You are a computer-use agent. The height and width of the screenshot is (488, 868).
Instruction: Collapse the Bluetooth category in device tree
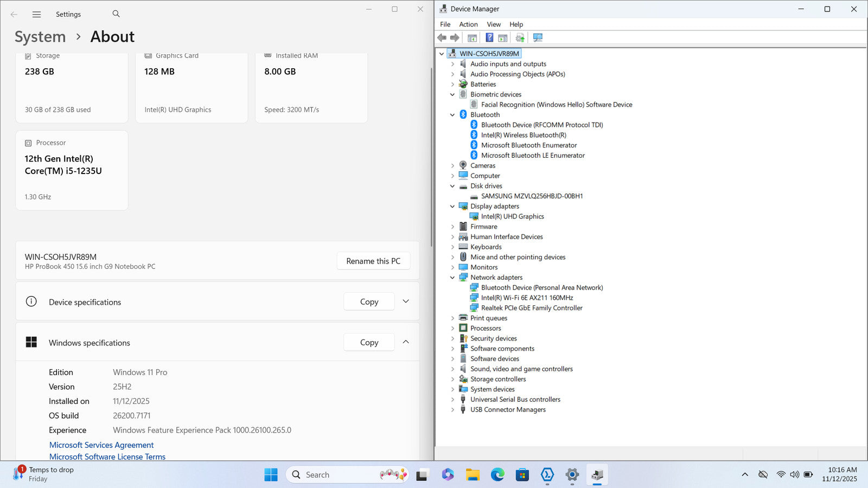point(452,115)
